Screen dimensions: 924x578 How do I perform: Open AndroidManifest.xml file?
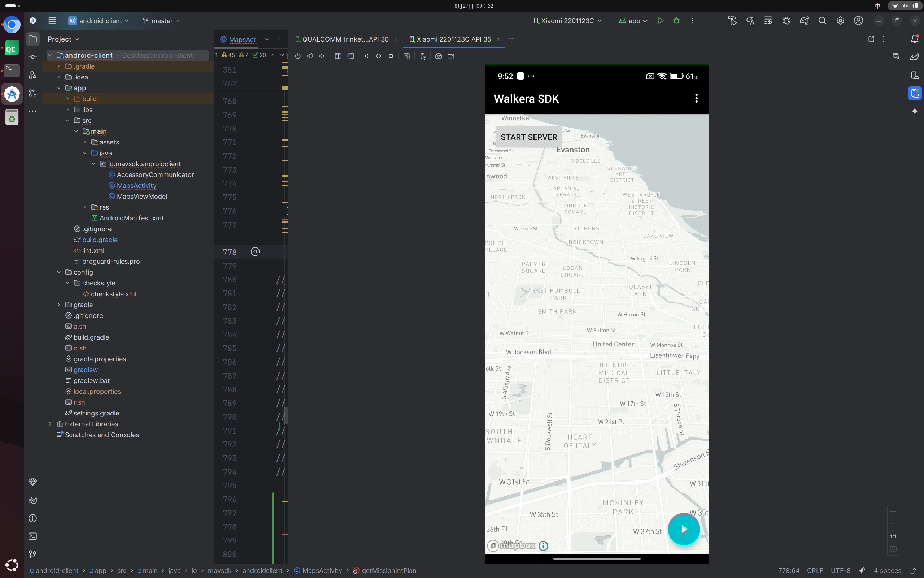[x=131, y=218]
